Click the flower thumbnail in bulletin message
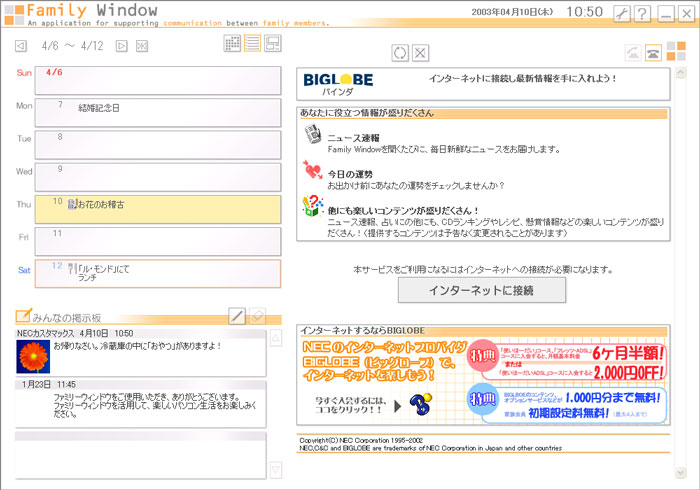Viewport: 700px width, 490px height. (x=33, y=355)
